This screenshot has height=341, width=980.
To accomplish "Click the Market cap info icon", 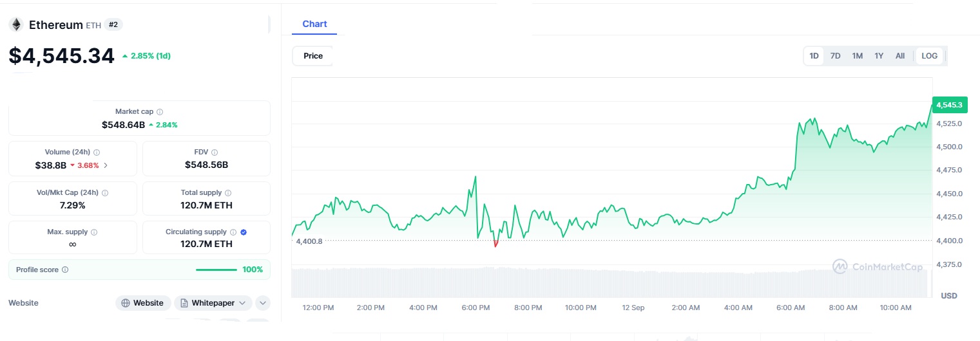I will [x=160, y=112].
